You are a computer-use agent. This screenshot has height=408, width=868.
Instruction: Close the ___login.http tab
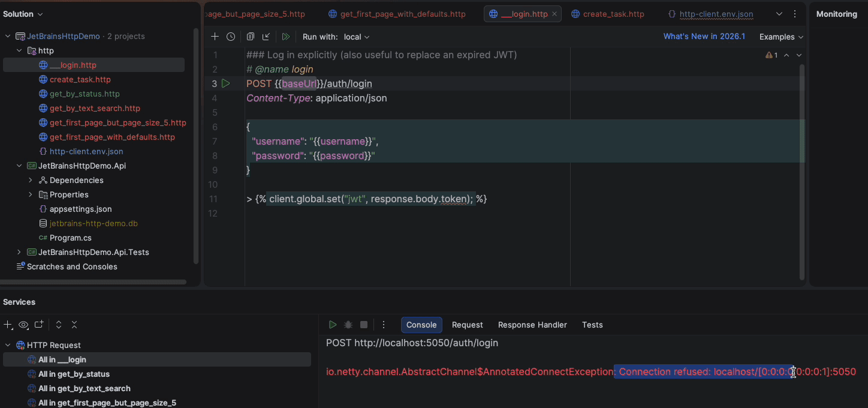pyautogui.click(x=554, y=14)
